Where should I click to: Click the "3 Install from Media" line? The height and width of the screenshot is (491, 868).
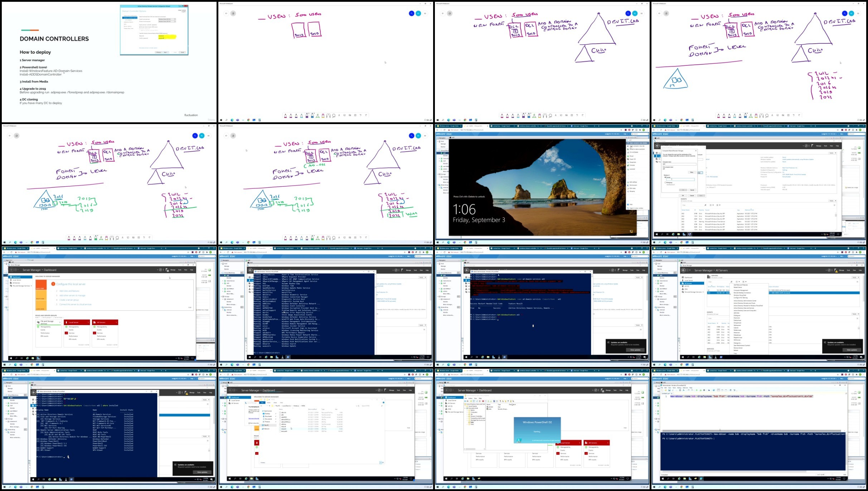(34, 82)
